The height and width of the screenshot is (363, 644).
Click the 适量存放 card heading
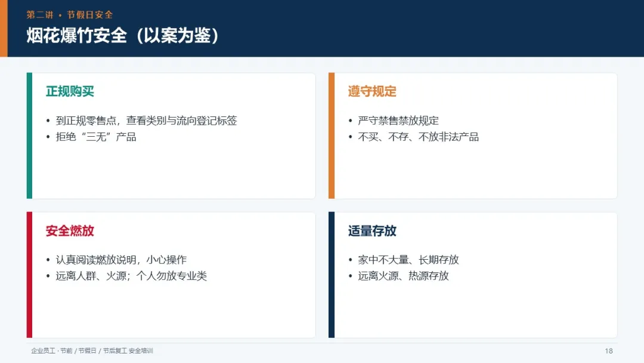372,230
